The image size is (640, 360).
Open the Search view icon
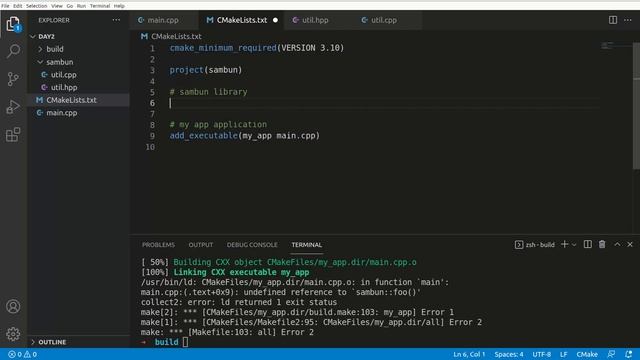(x=13, y=51)
